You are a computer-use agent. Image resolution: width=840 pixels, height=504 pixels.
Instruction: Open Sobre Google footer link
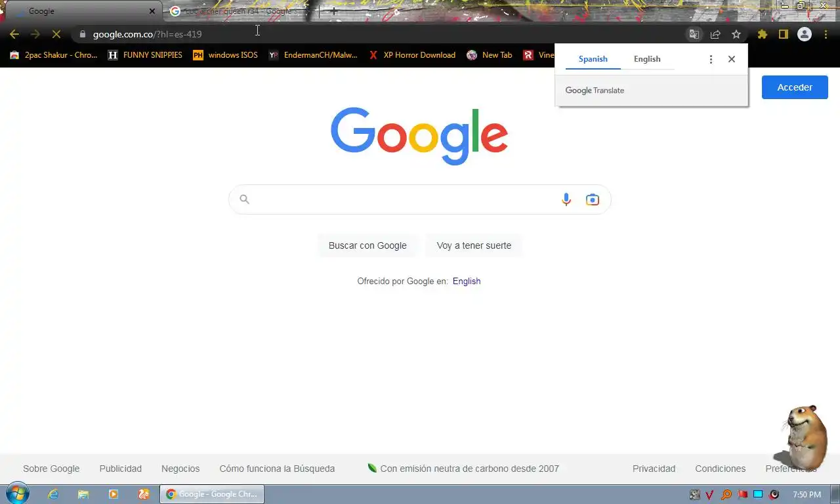pos(51,469)
